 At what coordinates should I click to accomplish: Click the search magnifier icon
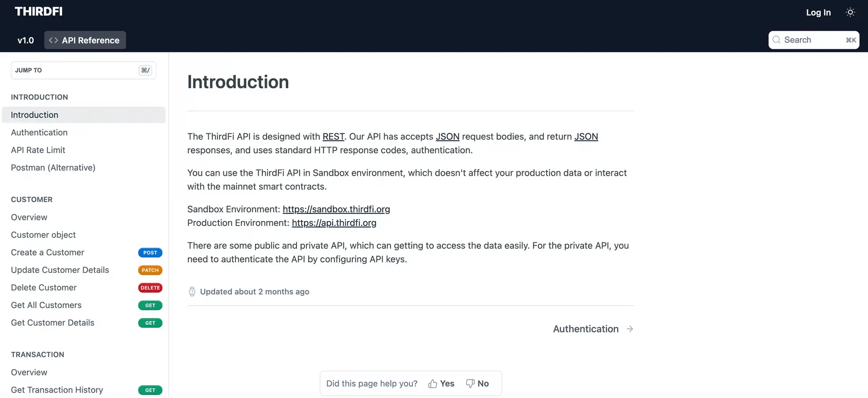[x=776, y=40]
